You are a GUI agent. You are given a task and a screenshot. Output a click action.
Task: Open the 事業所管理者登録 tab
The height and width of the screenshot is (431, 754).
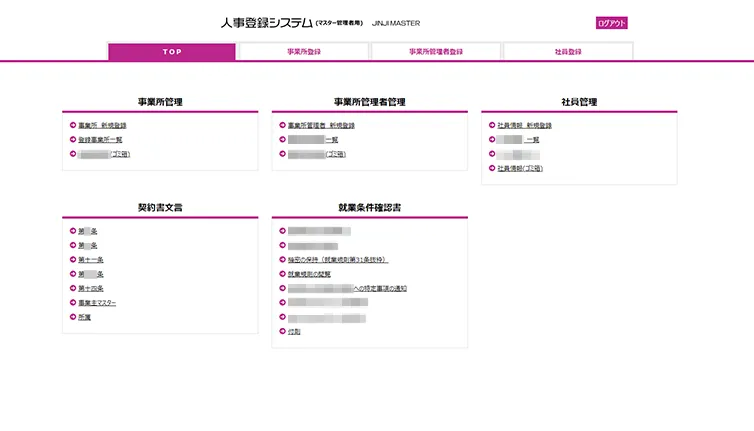coord(436,52)
